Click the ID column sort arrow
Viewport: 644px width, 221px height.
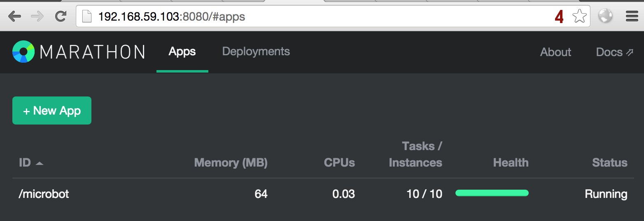pos(40,163)
